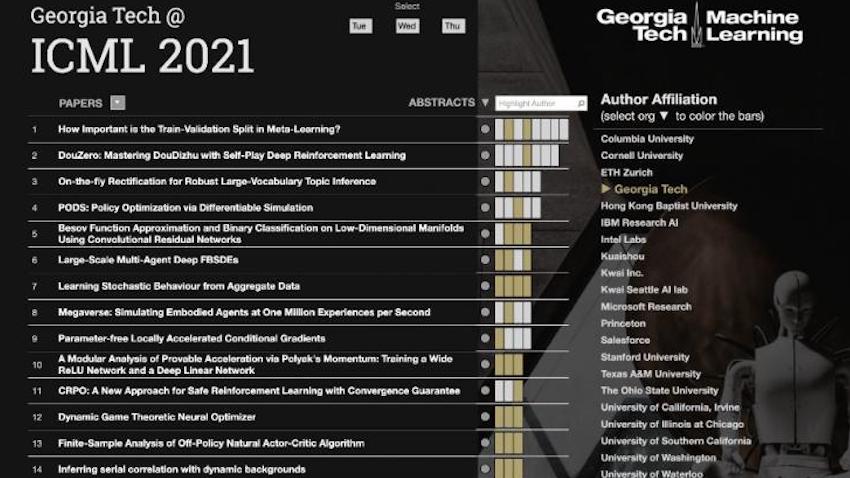850x478 pixels.
Task: Select The Ohio State University affiliation
Action: 659,391
